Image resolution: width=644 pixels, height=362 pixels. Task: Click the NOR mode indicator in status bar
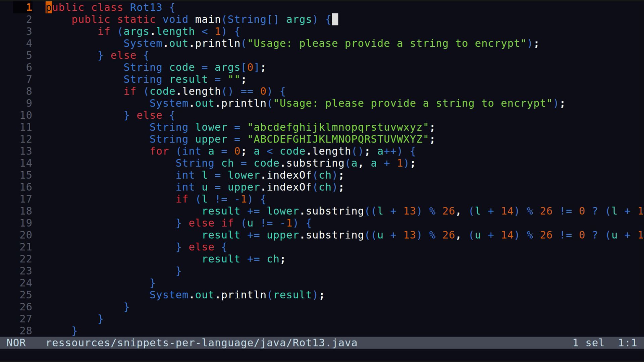click(16, 343)
